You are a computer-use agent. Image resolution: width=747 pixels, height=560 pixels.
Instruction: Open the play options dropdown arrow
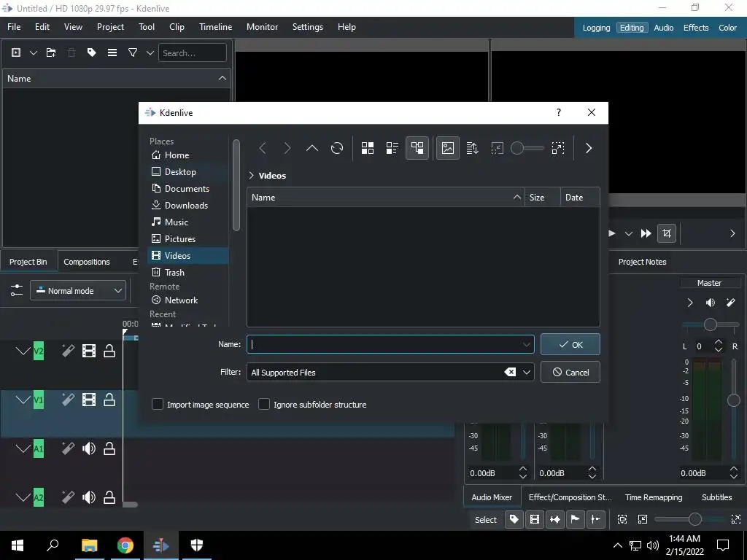(x=628, y=233)
